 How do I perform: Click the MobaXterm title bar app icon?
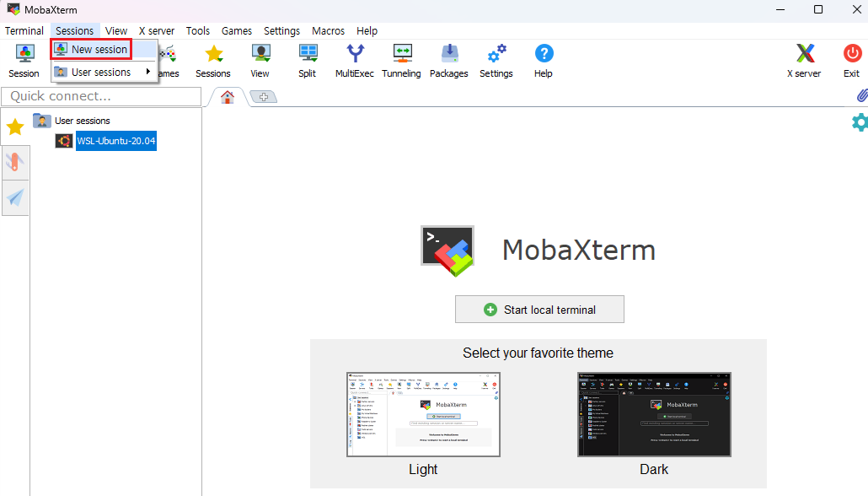pyautogui.click(x=13, y=9)
